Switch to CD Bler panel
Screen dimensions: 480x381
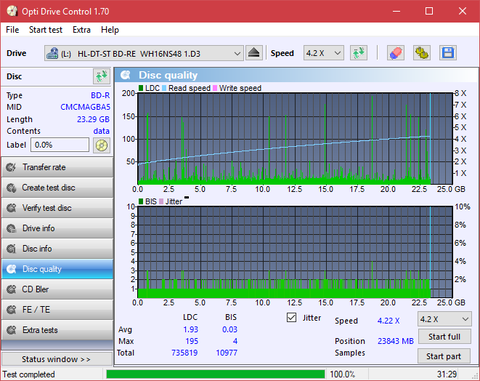tap(57, 289)
